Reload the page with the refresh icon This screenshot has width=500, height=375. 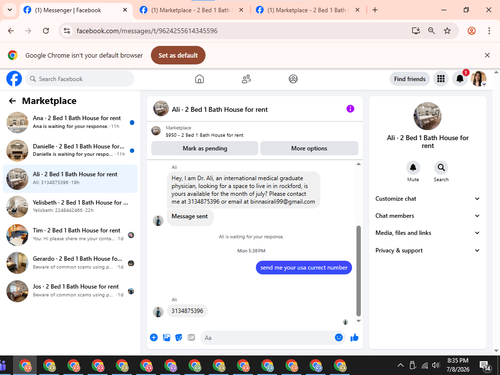[x=46, y=31]
